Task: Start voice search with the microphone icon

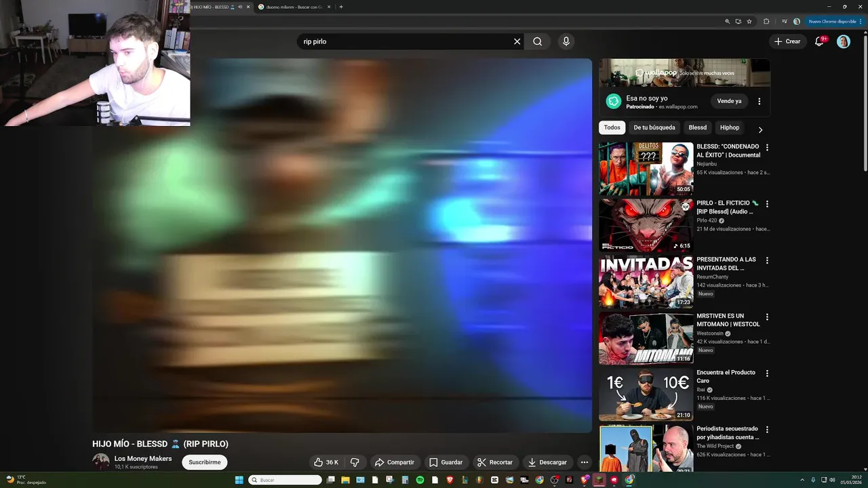Action: pyautogui.click(x=566, y=41)
